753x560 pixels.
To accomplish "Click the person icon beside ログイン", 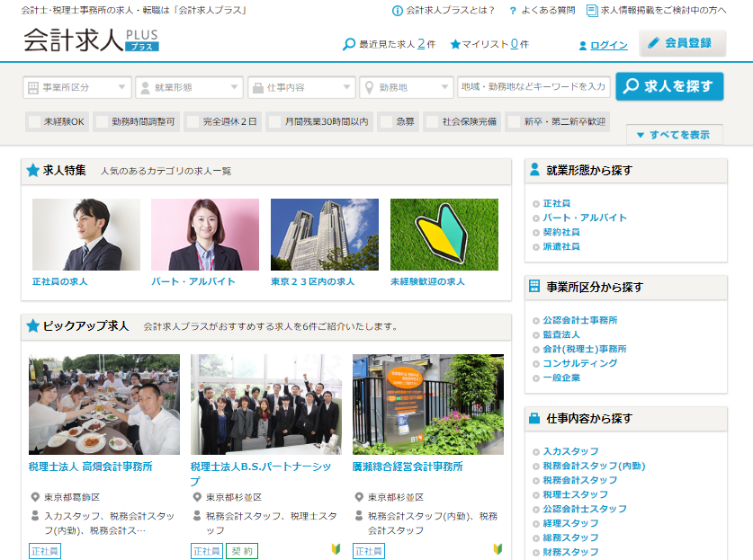I will point(583,45).
